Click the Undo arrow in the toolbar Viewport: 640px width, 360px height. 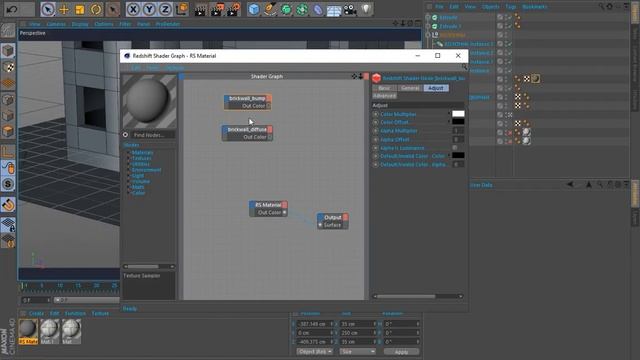(11, 9)
